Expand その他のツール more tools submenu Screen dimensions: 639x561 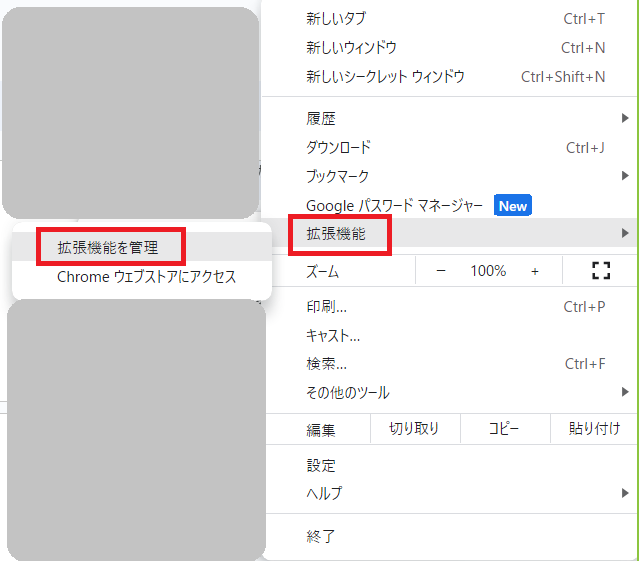(x=450, y=392)
